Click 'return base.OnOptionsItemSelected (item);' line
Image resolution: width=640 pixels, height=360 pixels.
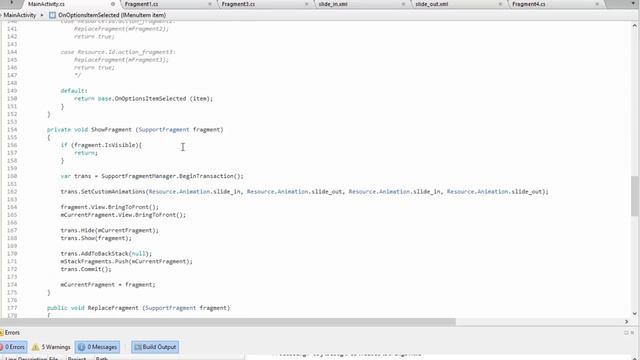[144, 98]
